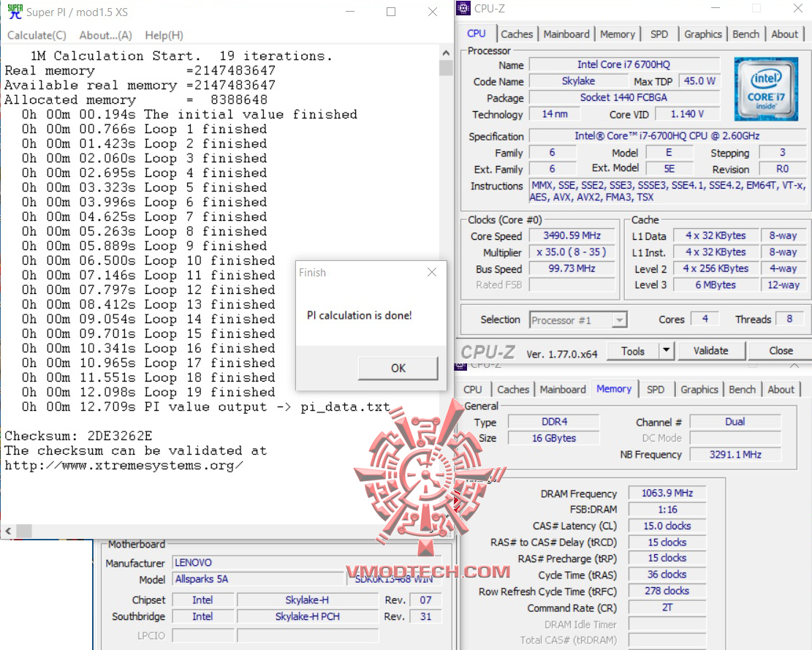This screenshot has width=812, height=650.
Task: Switch to Graphics tab in lower CPU-Z
Action: click(699, 390)
